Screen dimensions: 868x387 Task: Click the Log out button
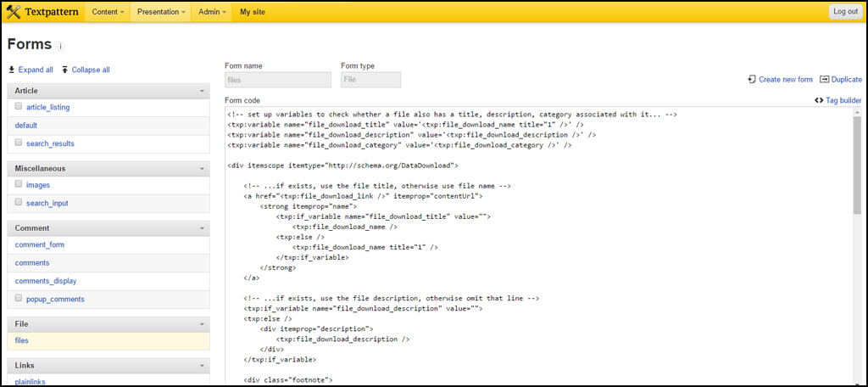[845, 12]
